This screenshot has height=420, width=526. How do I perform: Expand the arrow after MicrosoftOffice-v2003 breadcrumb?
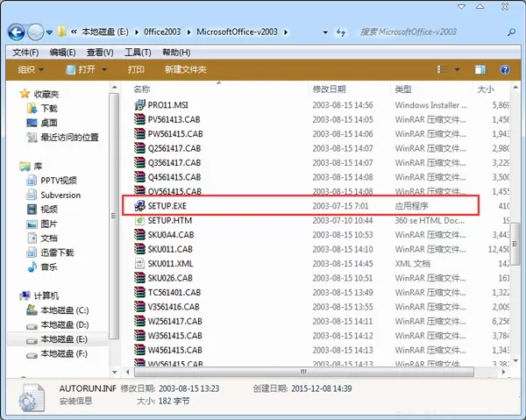click(x=286, y=32)
